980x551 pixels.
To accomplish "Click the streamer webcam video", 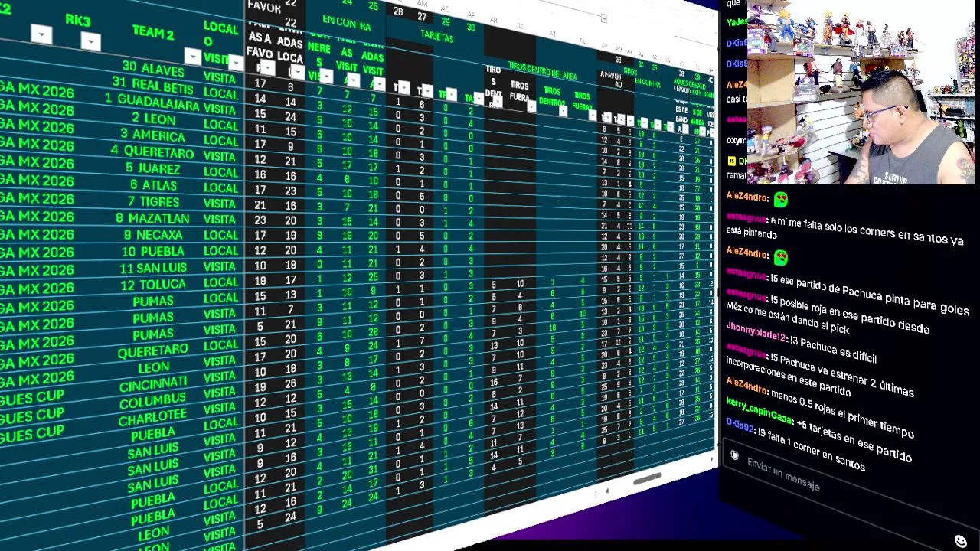I will point(861,92).
